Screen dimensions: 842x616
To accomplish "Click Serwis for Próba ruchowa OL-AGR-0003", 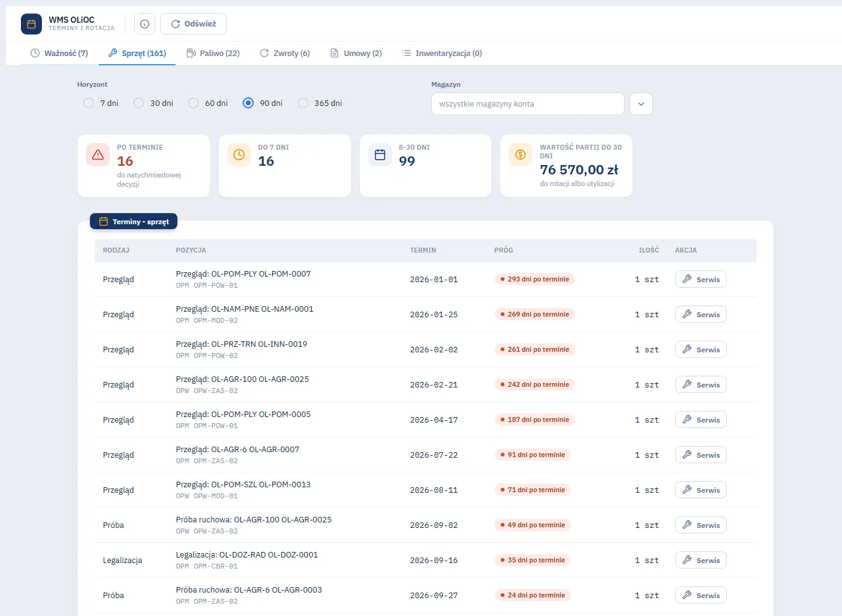I will point(701,595).
